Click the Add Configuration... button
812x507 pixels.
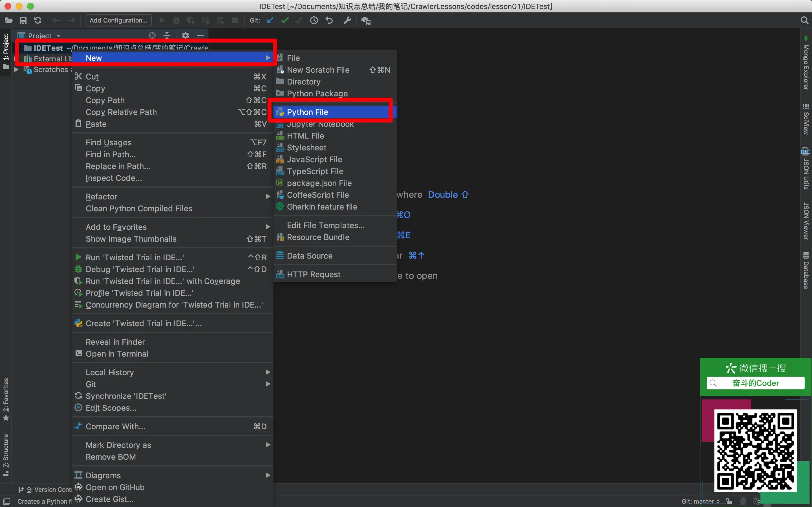click(118, 21)
